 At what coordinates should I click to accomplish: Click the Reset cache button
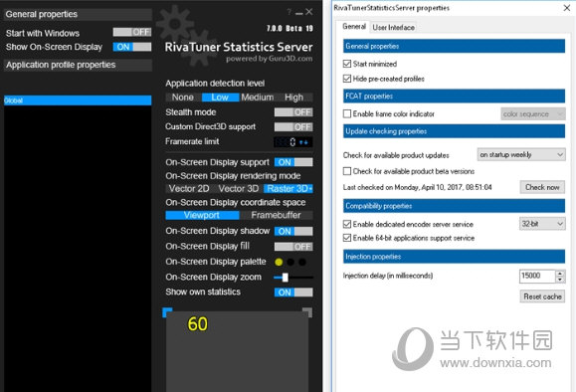(542, 296)
